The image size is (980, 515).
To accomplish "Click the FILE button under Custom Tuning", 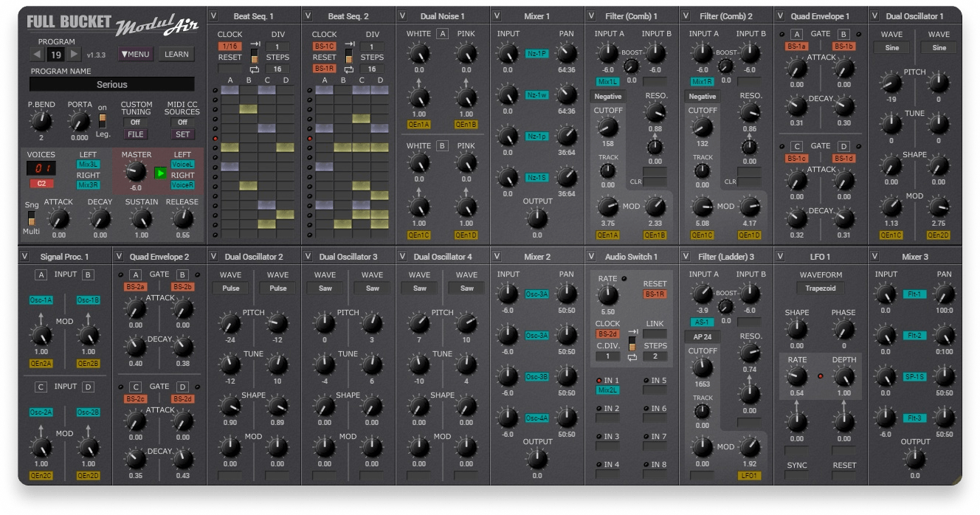I will click(x=136, y=134).
